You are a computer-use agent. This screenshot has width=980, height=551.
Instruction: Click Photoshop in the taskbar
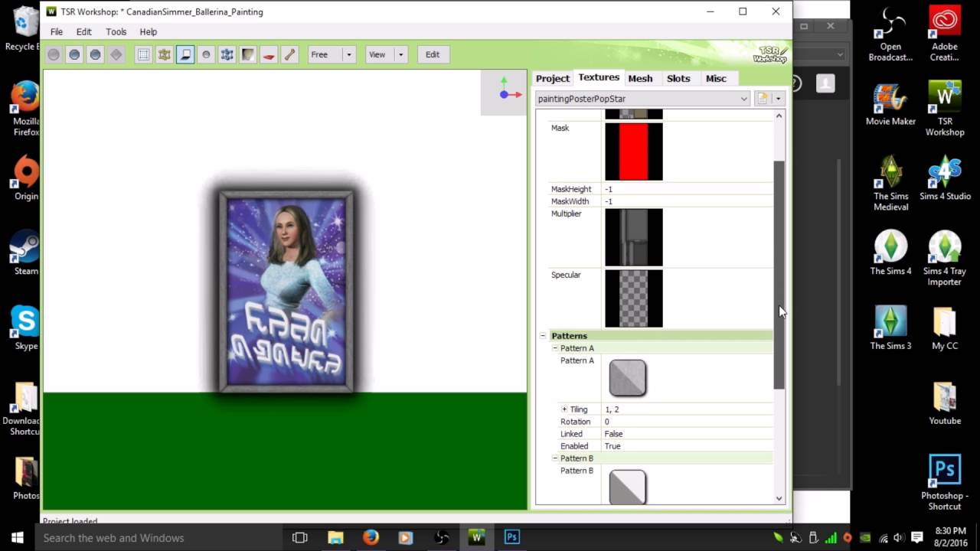pos(511,537)
